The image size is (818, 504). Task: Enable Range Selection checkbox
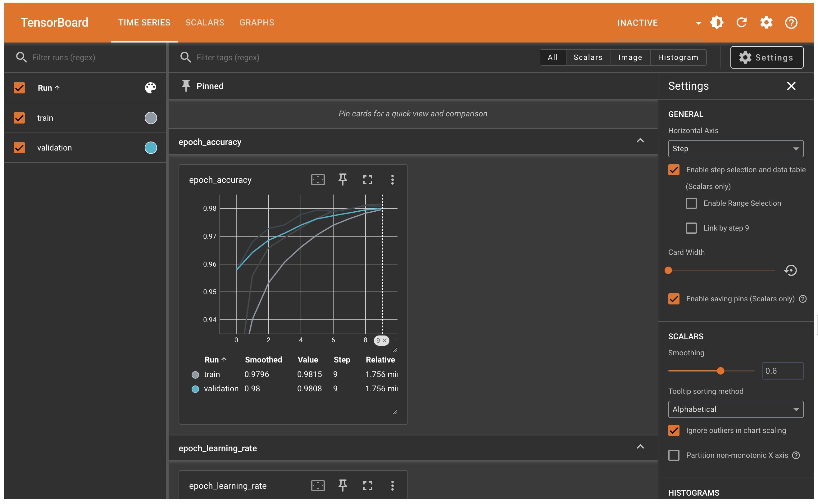691,203
